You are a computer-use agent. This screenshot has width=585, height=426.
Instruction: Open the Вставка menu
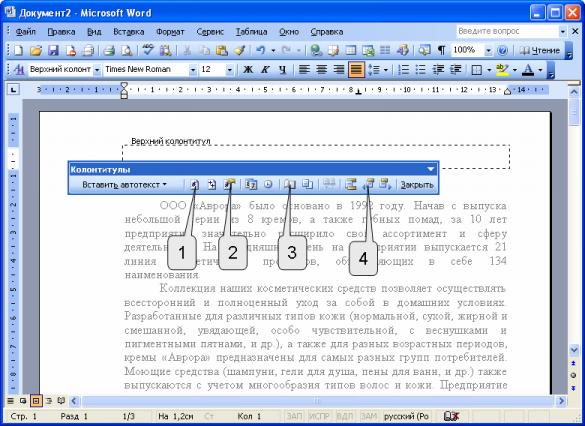129,32
